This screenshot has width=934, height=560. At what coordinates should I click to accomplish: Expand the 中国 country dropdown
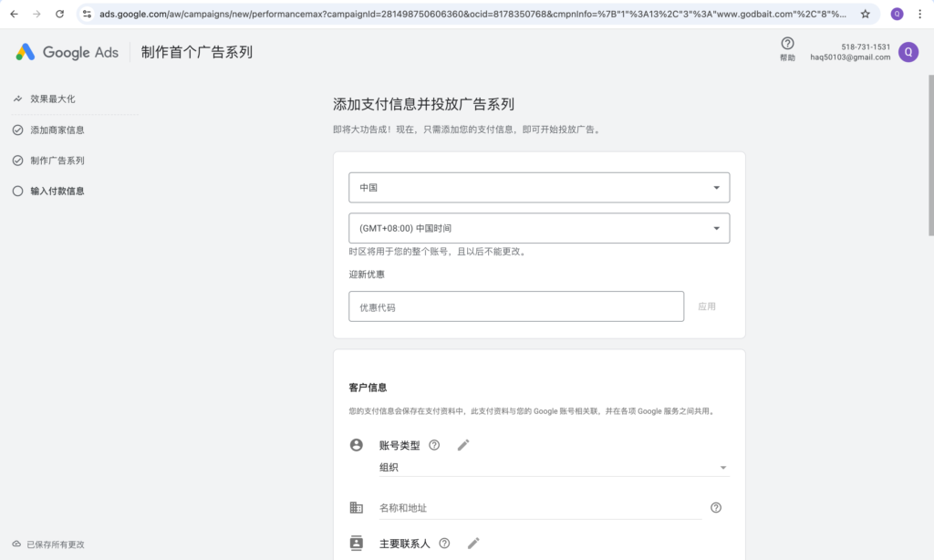click(x=539, y=188)
